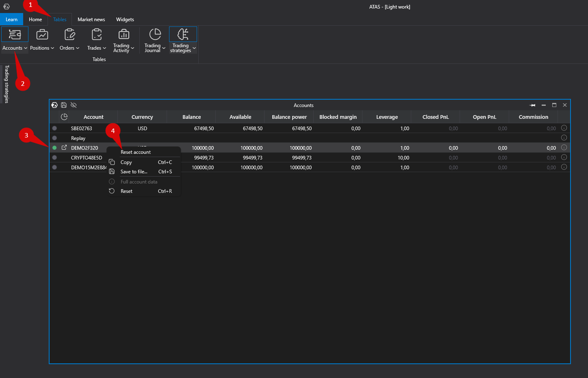Expand the Accounts dropdown arrow in the ribbon
The image size is (588, 378).
[x=26, y=48]
